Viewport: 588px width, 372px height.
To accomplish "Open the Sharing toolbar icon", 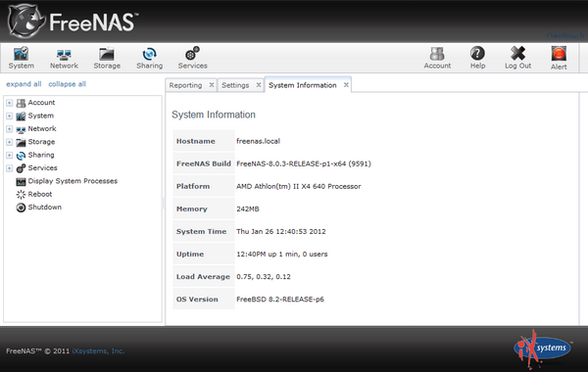I will coord(150,58).
